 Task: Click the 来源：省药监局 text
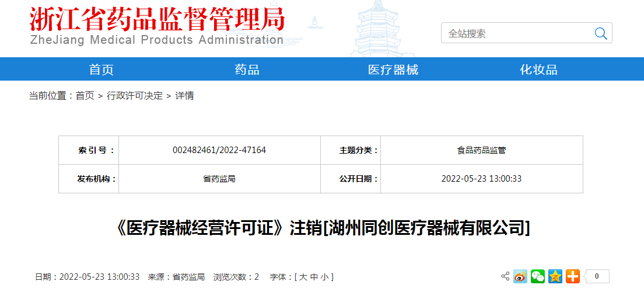tap(176, 277)
